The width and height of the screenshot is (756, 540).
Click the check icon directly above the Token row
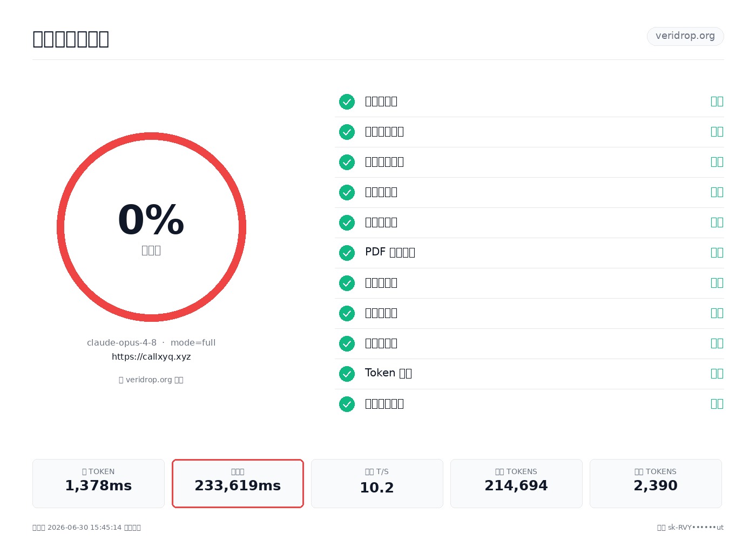click(x=347, y=343)
